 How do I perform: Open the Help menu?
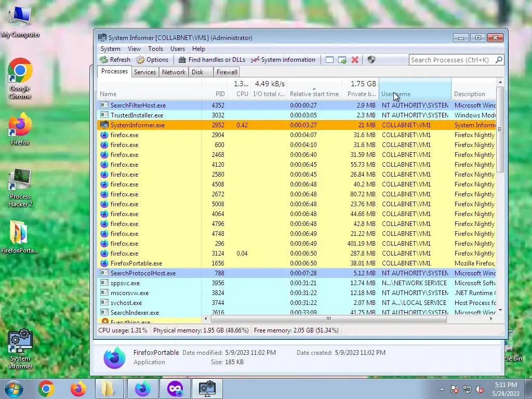pyautogui.click(x=198, y=48)
